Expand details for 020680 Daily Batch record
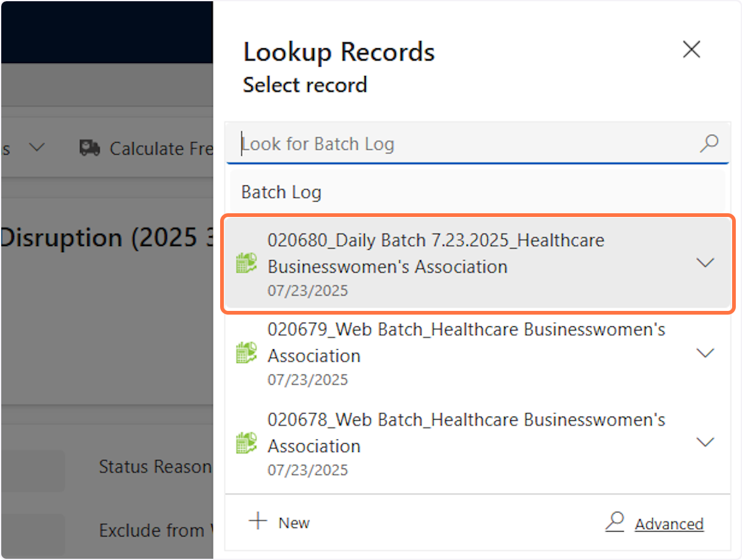 [705, 263]
